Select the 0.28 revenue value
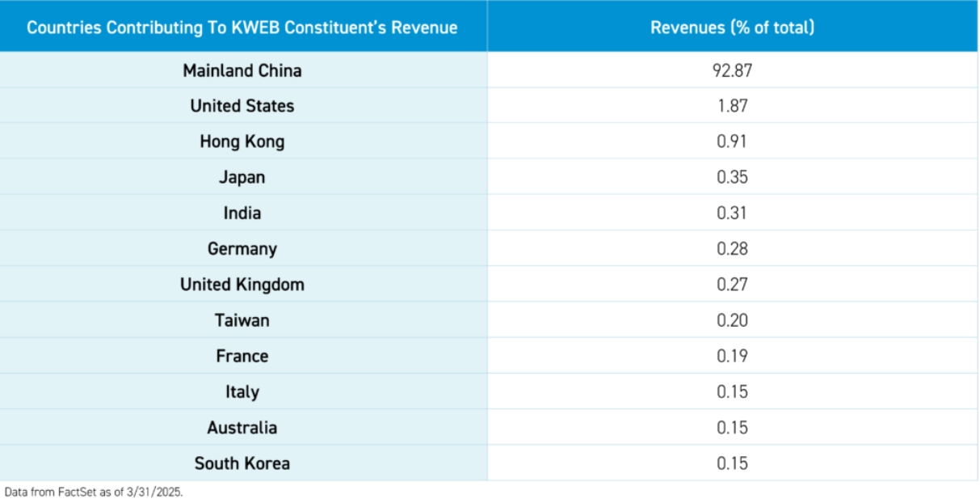The image size is (980, 503). 732,248
